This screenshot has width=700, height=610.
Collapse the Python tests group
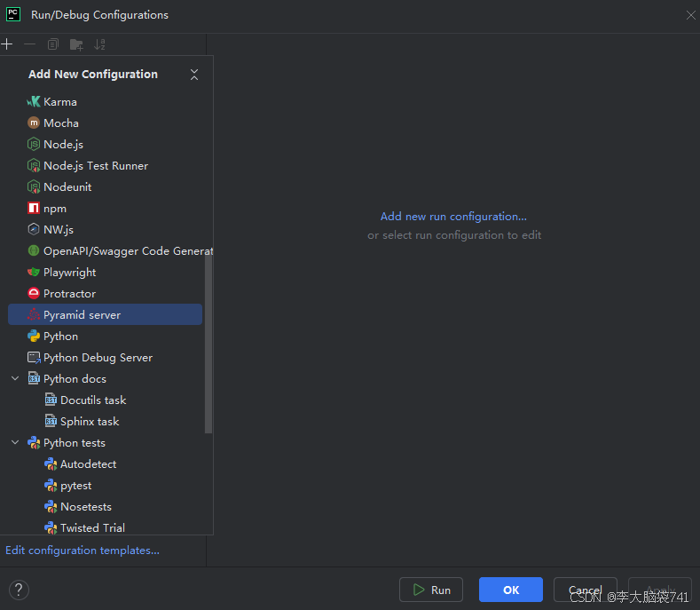(x=15, y=442)
